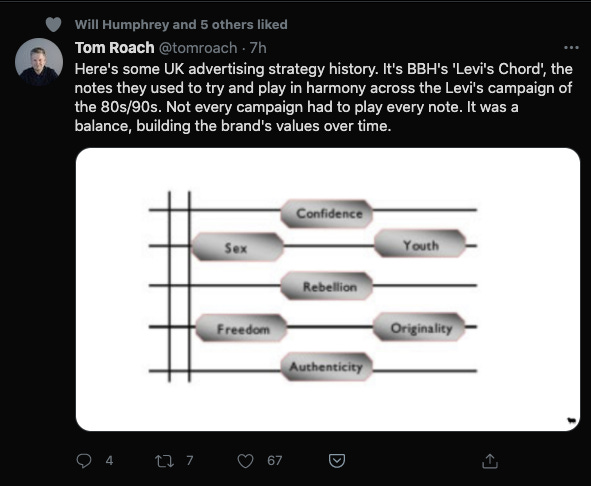The height and width of the screenshot is (486, 591).
Task: Click the retweet count 7
Action: point(190,461)
